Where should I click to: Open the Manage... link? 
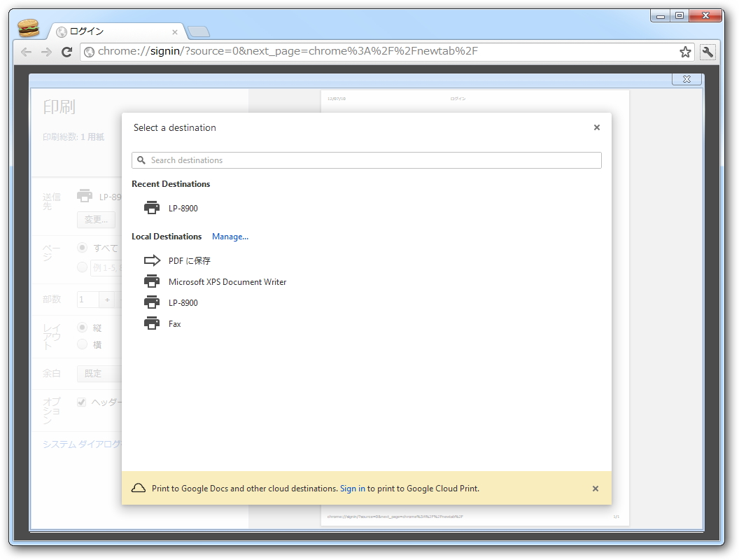coord(230,237)
